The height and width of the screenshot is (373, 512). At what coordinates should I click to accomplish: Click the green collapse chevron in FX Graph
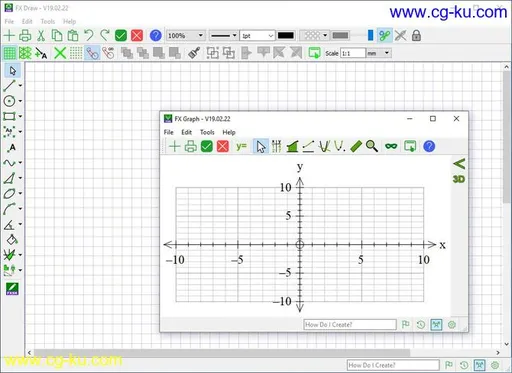[459, 164]
